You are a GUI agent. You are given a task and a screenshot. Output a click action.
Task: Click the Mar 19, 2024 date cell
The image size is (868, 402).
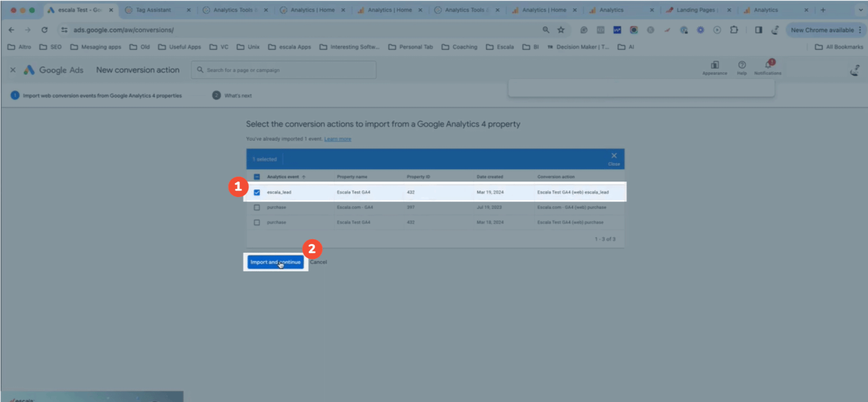coord(490,192)
